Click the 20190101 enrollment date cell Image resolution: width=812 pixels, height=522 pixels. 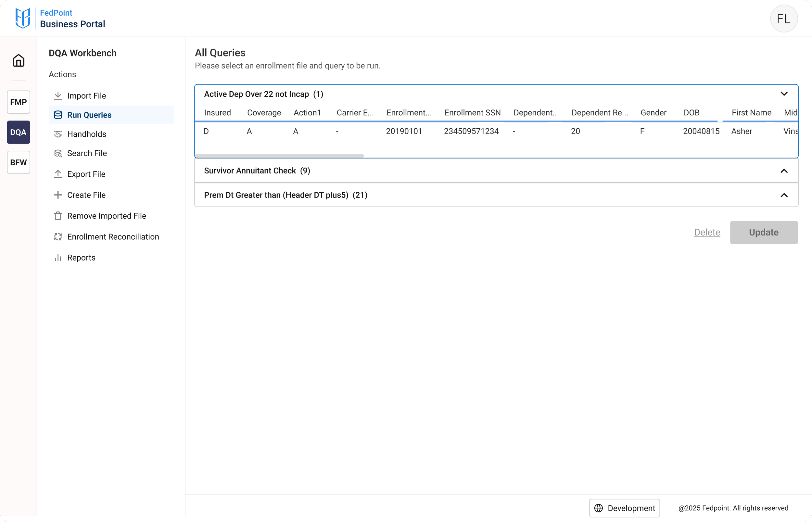pyautogui.click(x=404, y=131)
